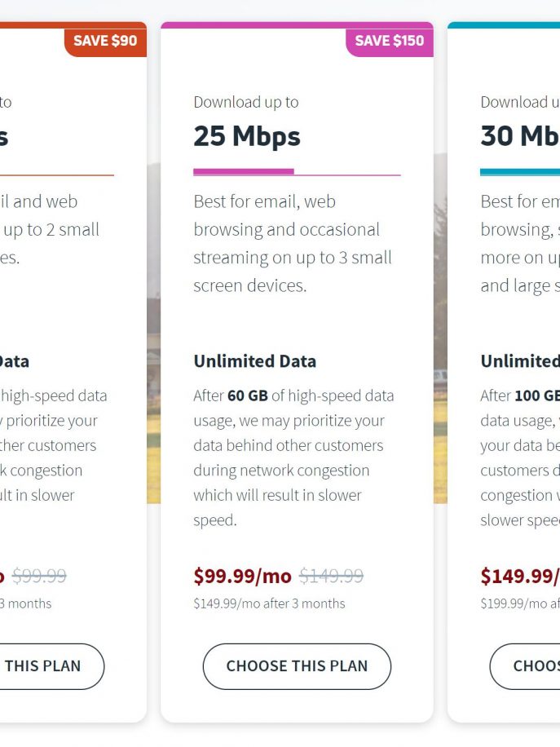Click the 25 Mbps speed heading
This screenshot has height=747, width=560.
(x=247, y=135)
